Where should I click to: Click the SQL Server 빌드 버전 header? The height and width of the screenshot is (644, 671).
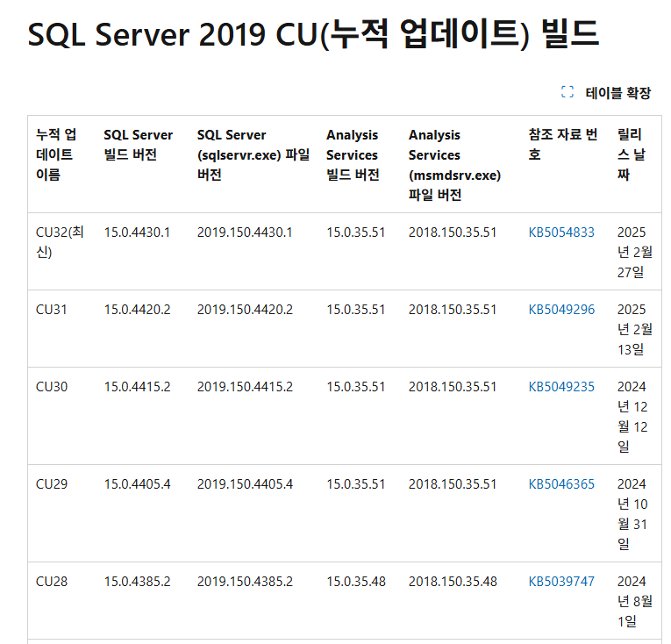pyautogui.click(x=139, y=145)
